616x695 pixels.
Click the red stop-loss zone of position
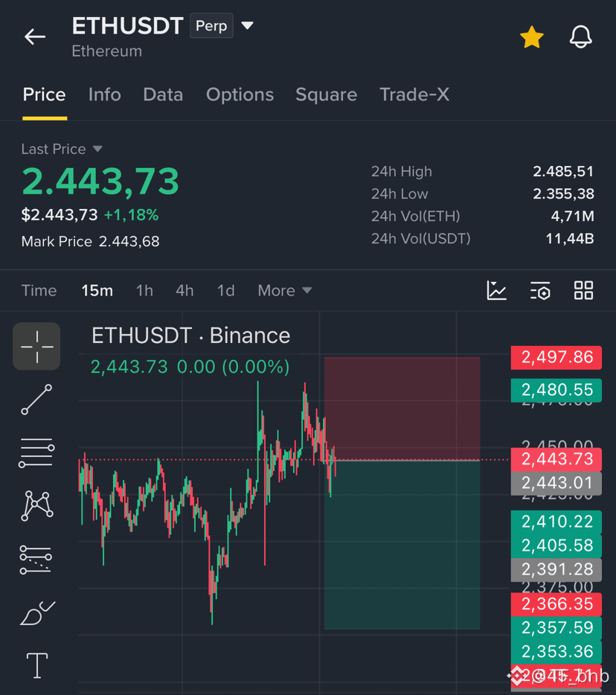coord(402,409)
